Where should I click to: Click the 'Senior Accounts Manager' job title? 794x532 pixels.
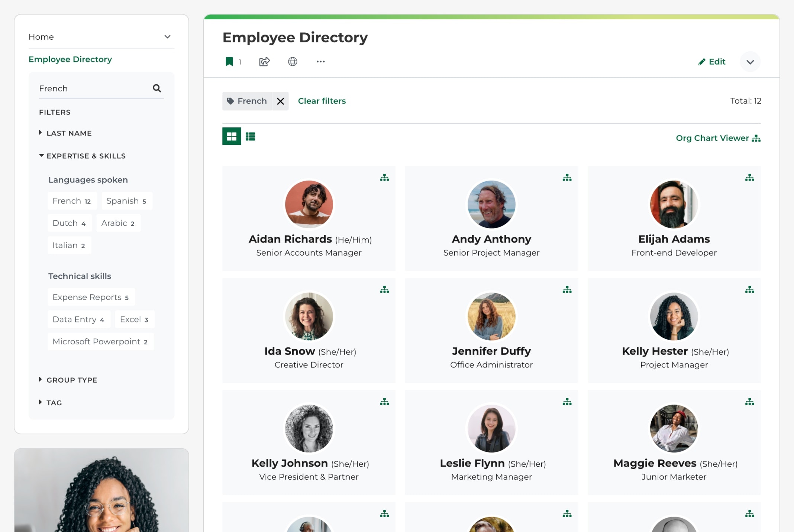[309, 253]
